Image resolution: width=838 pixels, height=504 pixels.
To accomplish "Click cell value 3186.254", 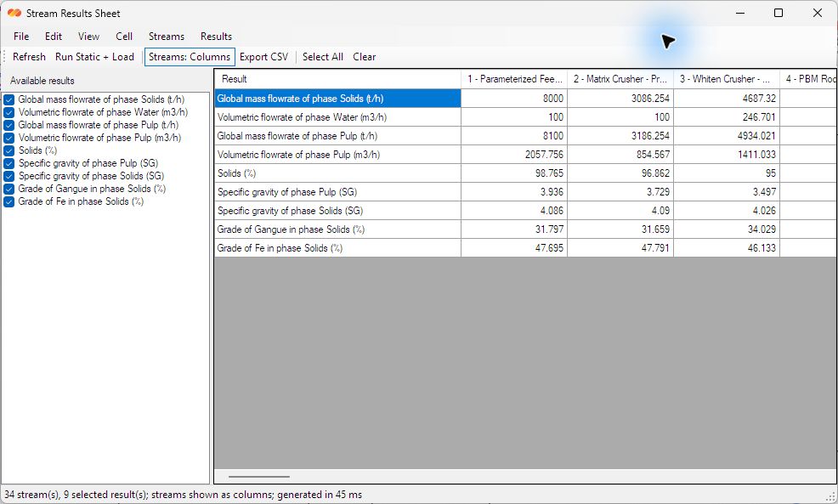I will tap(620, 136).
